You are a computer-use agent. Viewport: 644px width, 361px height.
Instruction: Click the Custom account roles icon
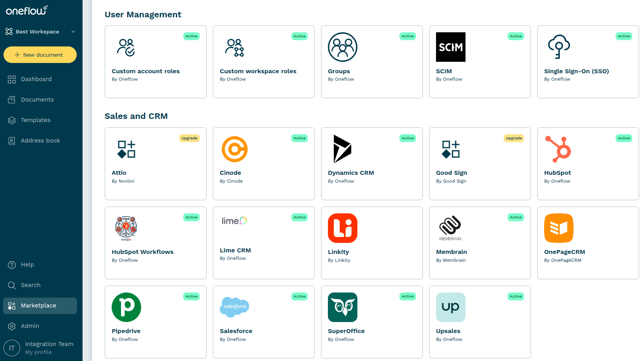tap(126, 47)
